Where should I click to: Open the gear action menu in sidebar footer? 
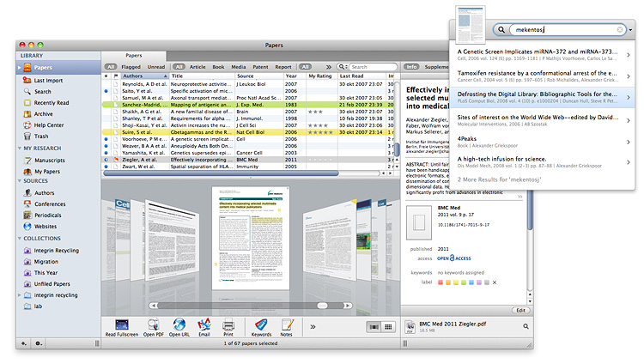pyautogui.click(x=38, y=343)
